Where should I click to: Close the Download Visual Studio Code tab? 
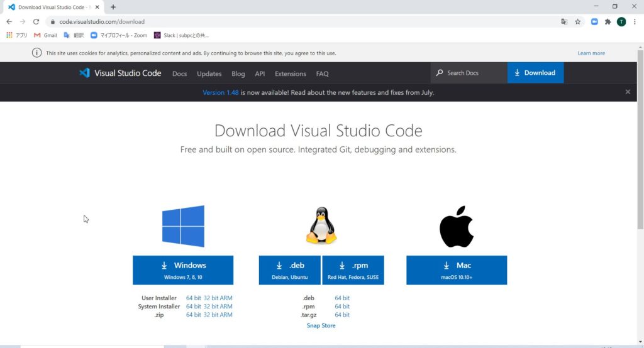pos(97,7)
